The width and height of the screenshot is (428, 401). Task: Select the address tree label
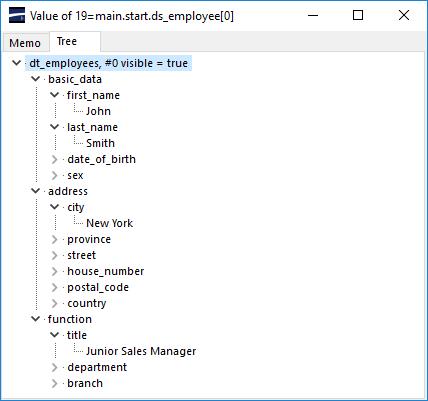point(68,191)
